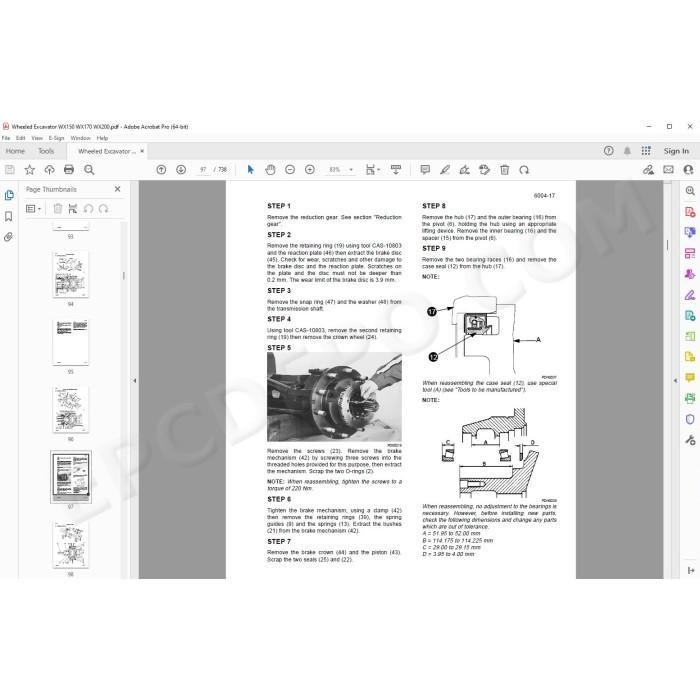The image size is (700, 700).
Task: Open the fit page options dropdown
Action: (372, 170)
